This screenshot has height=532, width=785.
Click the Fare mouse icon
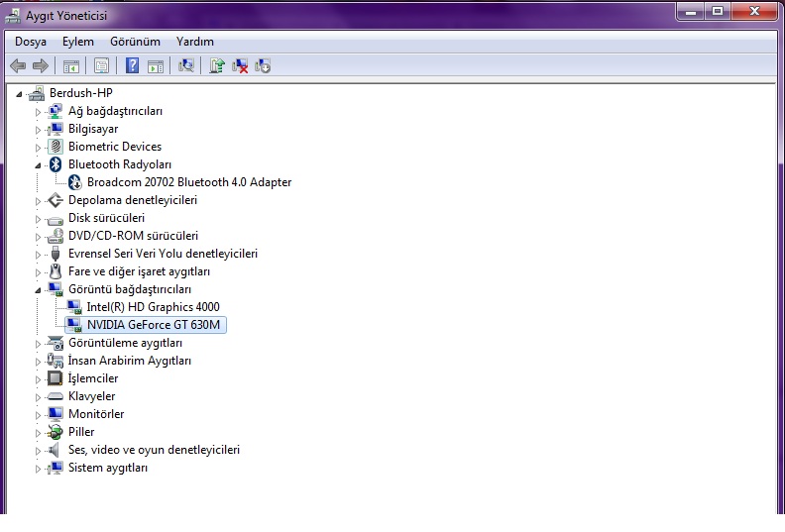click(56, 271)
